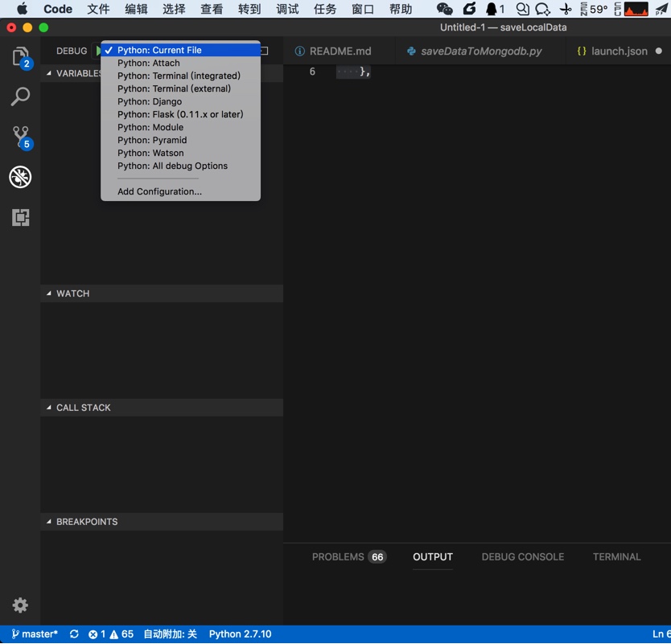
Task: Click Python 2.7.10 interpreter selector
Action: (x=240, y=634)
